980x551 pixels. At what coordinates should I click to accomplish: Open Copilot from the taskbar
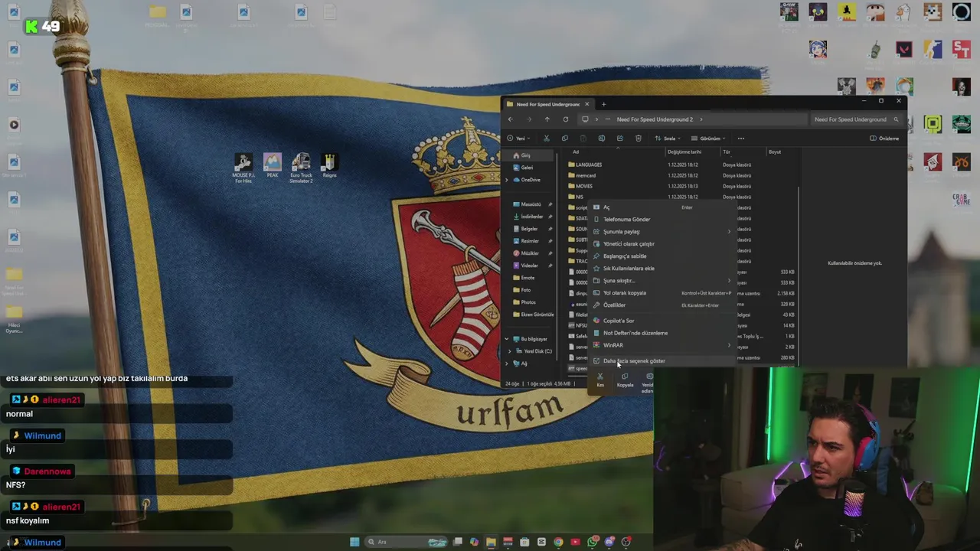point(474,542)
